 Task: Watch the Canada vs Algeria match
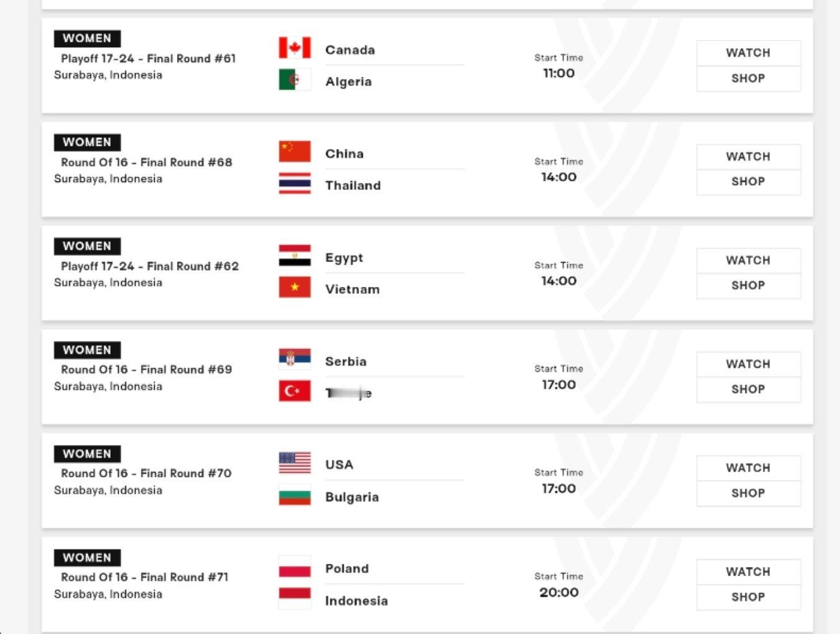tap(748, 53)
